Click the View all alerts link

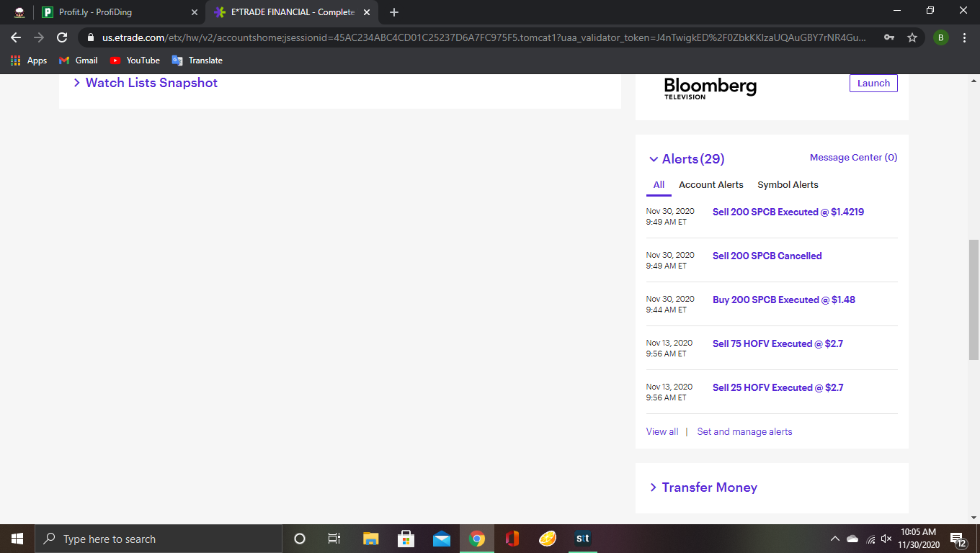coord(662,432)
